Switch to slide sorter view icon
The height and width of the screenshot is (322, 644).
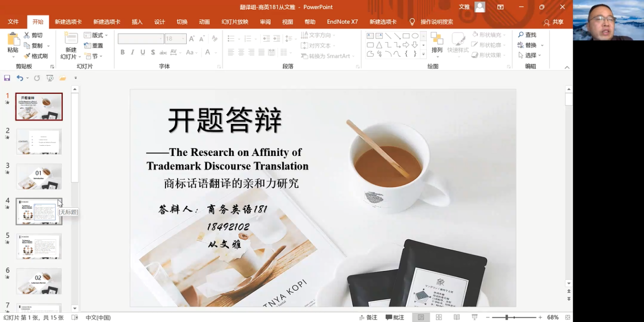(438, 317)
